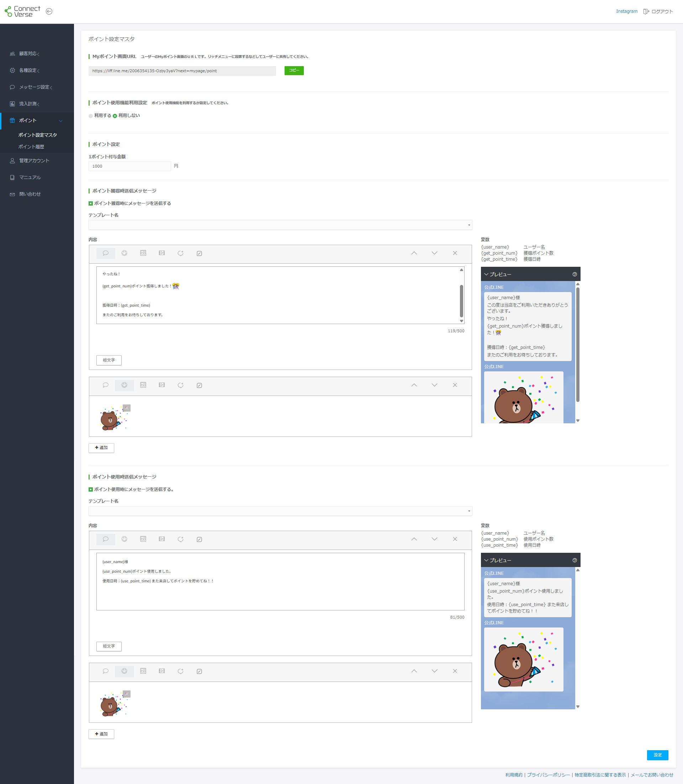This screenshot has height=784, width=683.
Task: Select the 利用する radio button
Action: click(x=91, y=116)
